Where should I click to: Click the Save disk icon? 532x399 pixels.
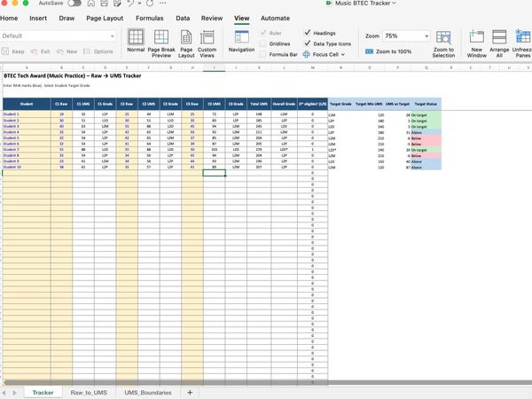[104, 4]
